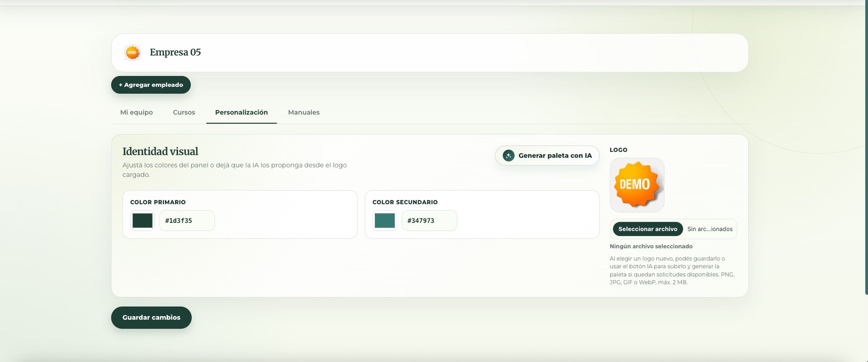Generate palette with Generar paleta con IA
The width and height of the screenshot is (868, 362).
pos(547,156)
